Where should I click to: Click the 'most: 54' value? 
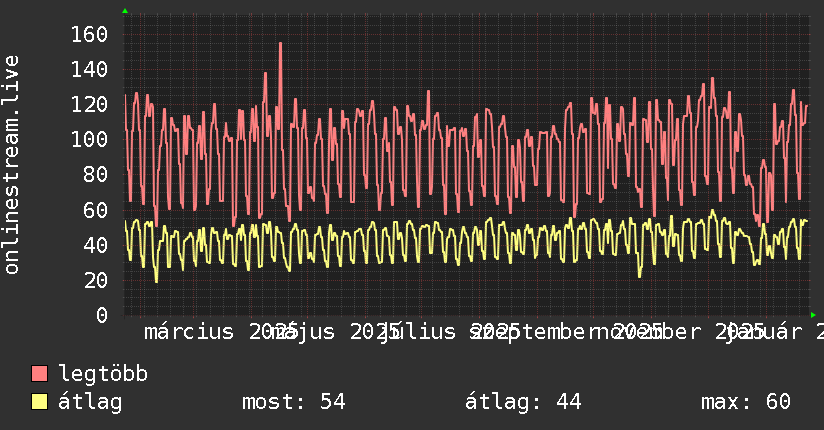point(293,402)
